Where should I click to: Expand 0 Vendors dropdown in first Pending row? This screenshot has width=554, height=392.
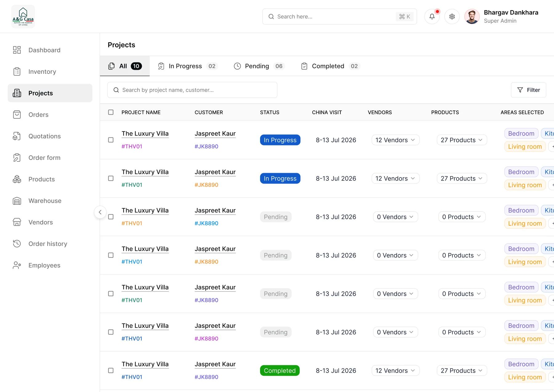click(x=395, y=217)
